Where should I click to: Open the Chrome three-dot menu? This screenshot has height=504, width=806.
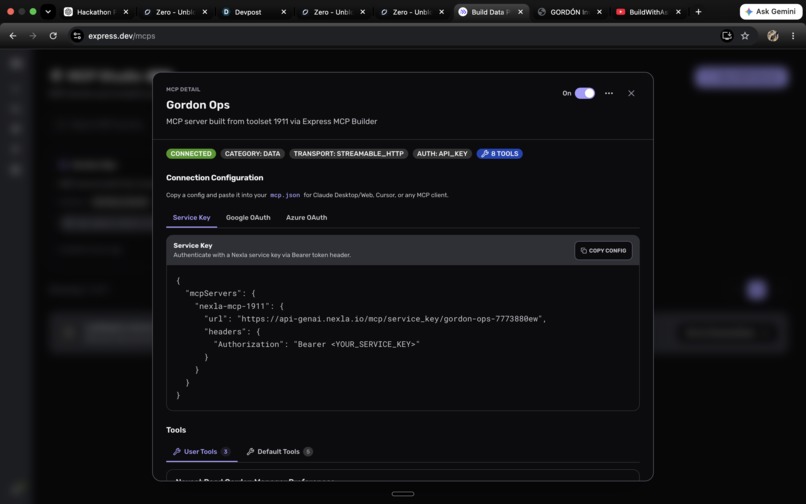click(x=793, y=35)
